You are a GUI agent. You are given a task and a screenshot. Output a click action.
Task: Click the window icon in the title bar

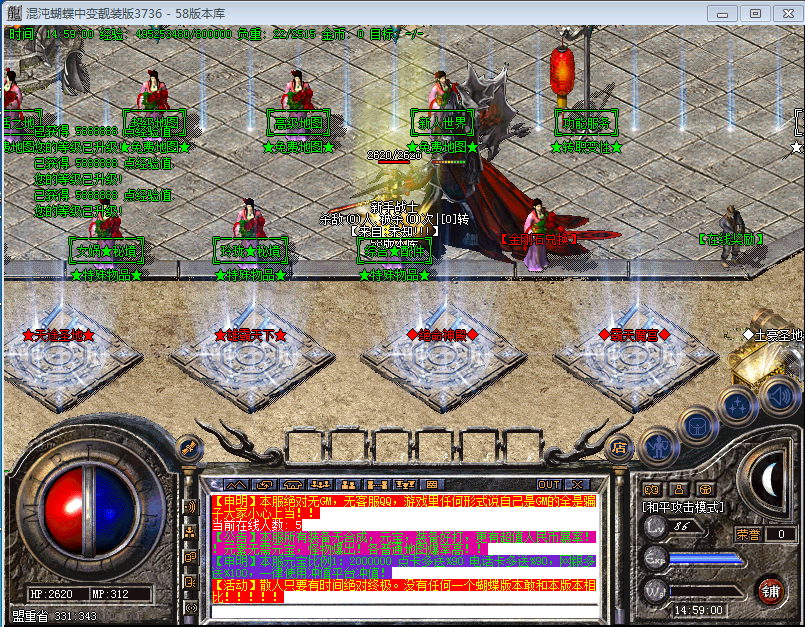coord(14,13)
